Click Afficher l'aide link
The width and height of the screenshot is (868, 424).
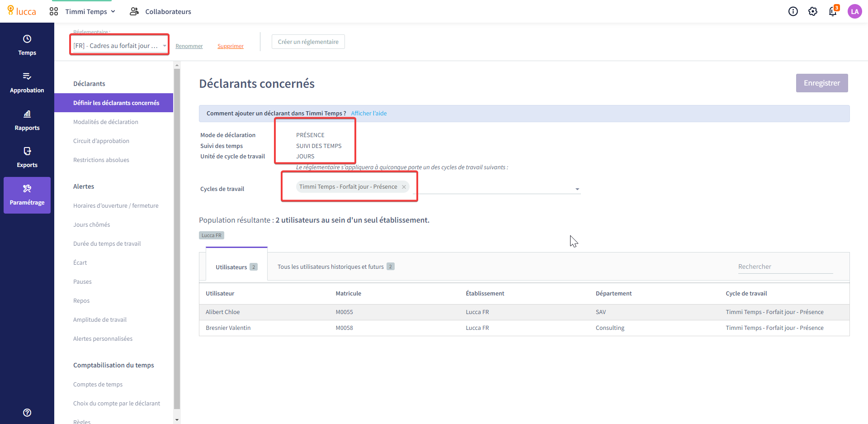(369, 113)
